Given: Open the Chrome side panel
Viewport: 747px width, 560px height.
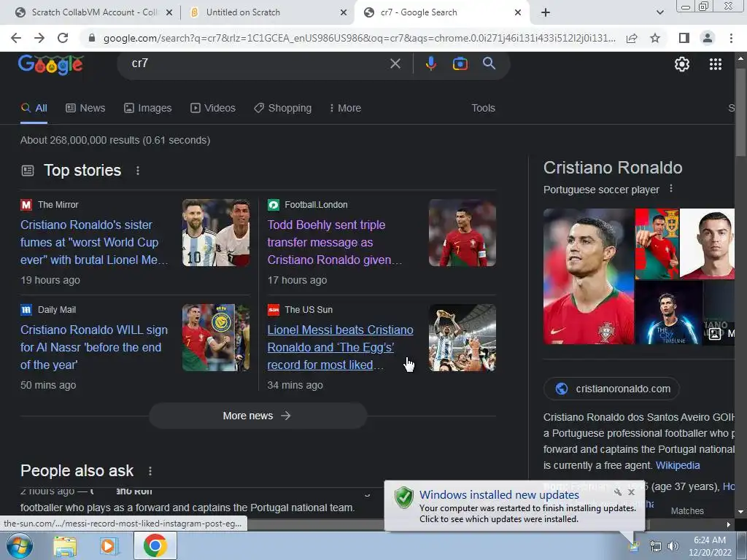Looking at the screenshot, I should tap(684, 38).
